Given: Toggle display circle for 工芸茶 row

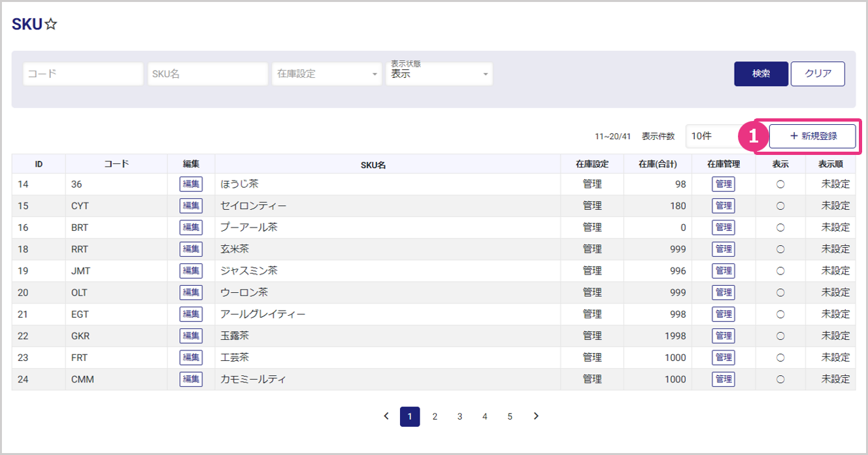Looking at the screenshot, I should pos(780,358).
